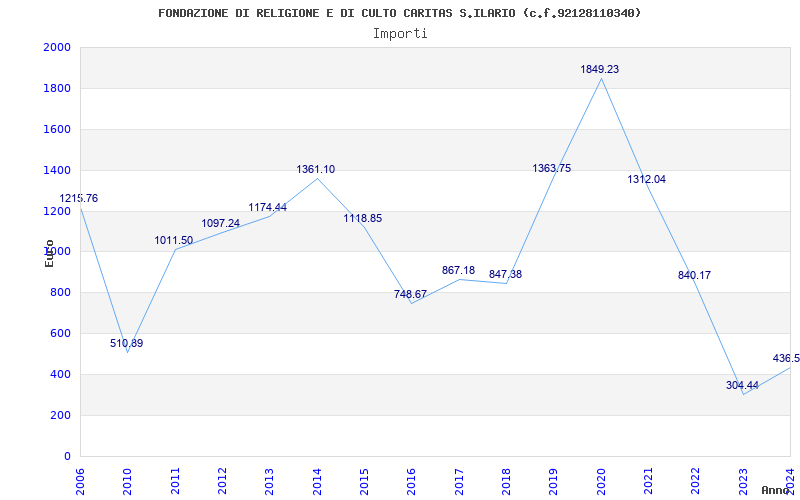
Task: Click the chart title FONDAZIONE DI RELIGIONE
Action: click(399, 13)
